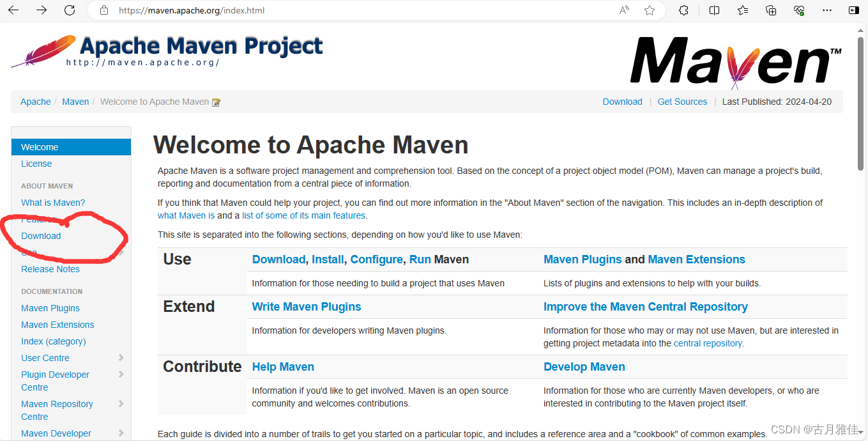Add this page to favorites via star icon
This screenshot has width=868, height=441.
tap(650, 10)
